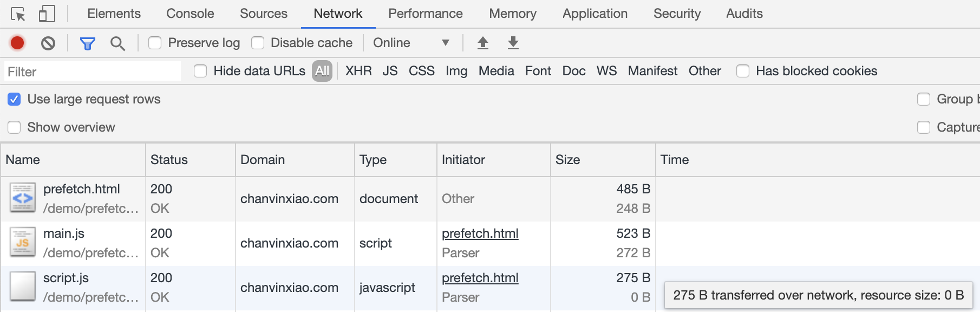Check the Disable cache option

tap(258, 43)
